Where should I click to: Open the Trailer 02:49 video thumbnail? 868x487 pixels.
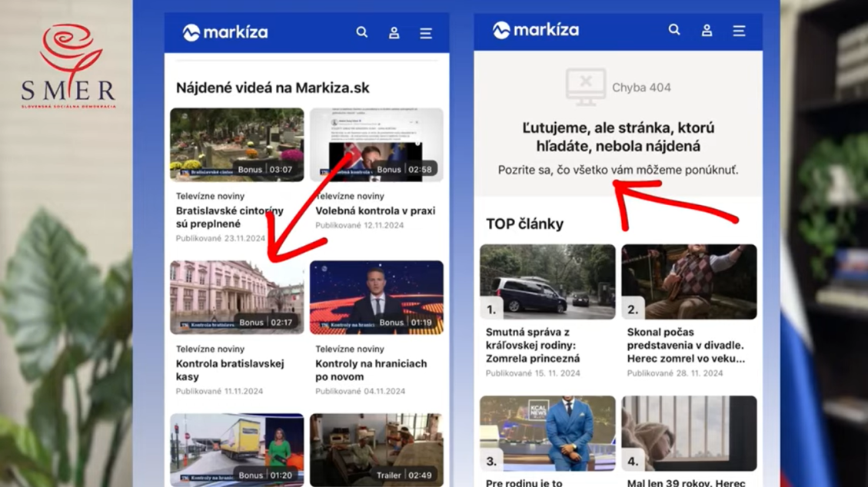coord(377,450)
